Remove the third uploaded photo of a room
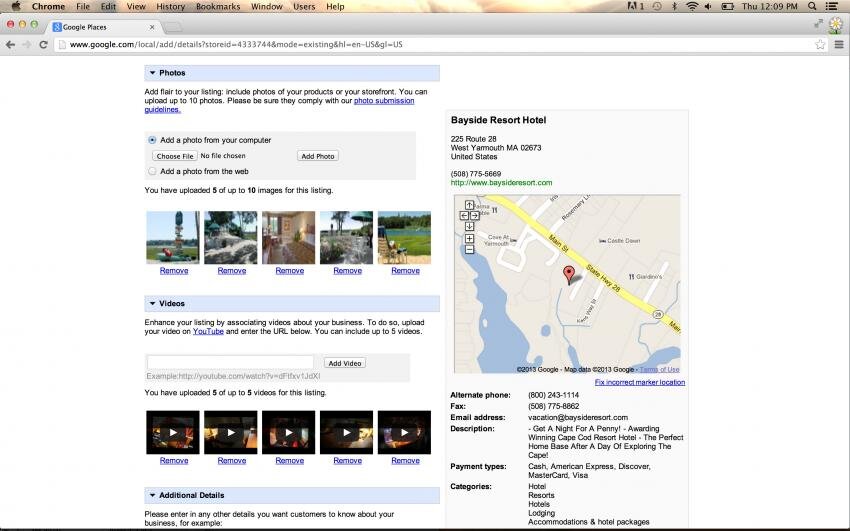Screen dimensions: 850x531 pyautogui.click(x=289, y=270)
